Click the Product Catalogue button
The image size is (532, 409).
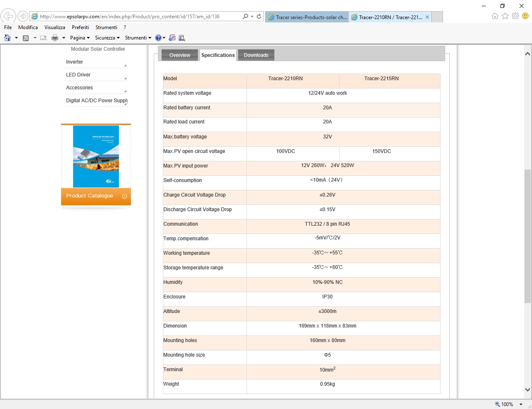[x=96, y=196]
